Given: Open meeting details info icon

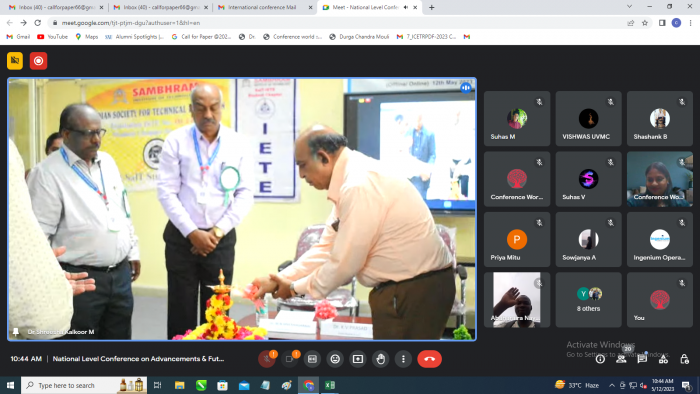Looking at the screenshot, I should pos(600,359).
